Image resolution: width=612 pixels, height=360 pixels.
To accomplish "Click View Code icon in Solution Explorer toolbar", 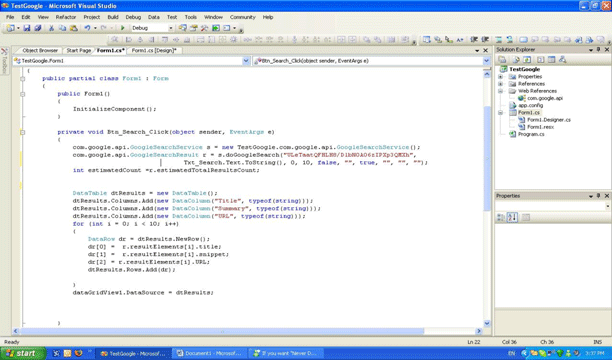I will click(541, 60).
